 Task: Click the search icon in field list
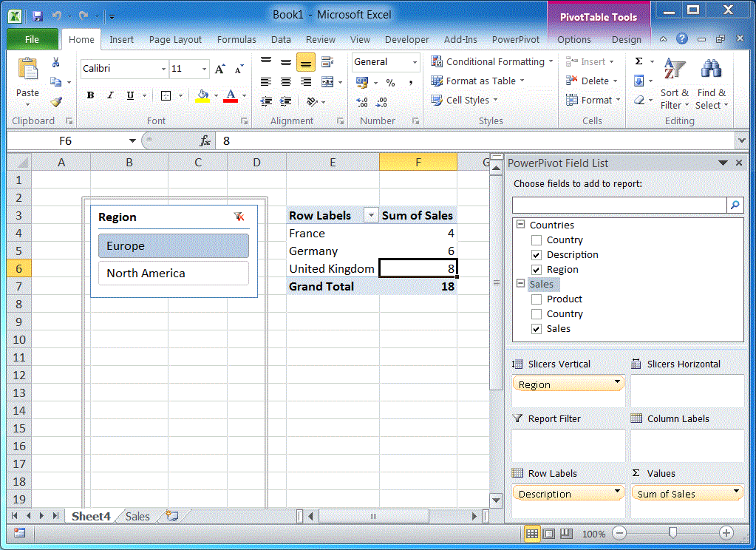[735, 205]
